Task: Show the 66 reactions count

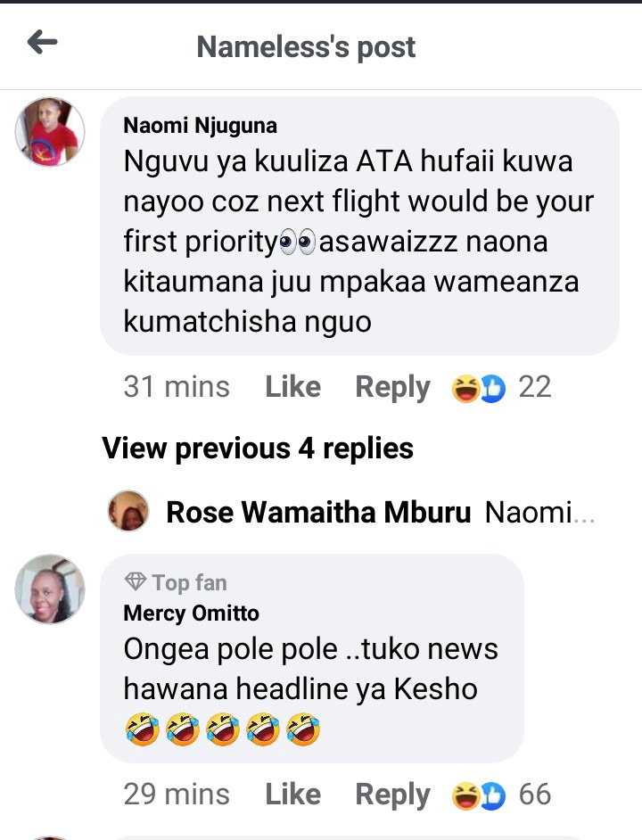Action: pyautogui.click(x=535, y=794)
